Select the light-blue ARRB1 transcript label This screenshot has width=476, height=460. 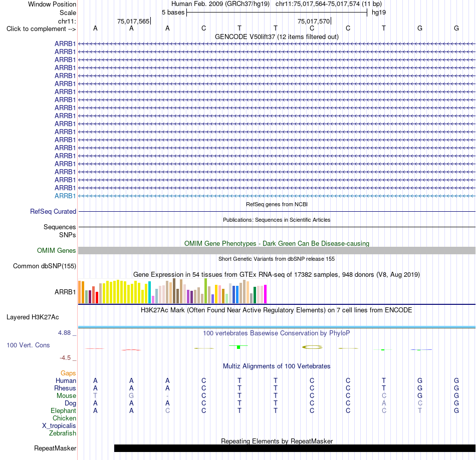pos(65,196)
